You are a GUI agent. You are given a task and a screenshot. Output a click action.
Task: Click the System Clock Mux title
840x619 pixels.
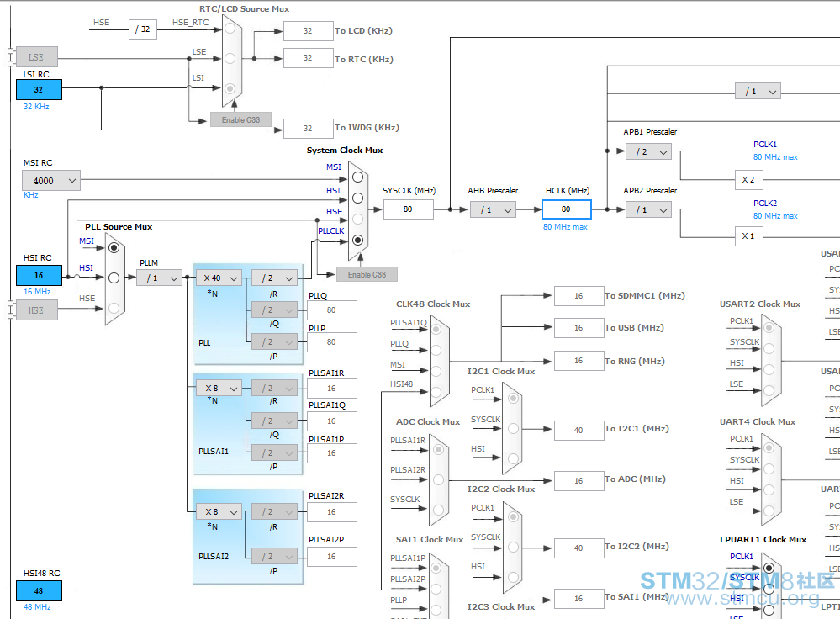(x=345, y=150)
